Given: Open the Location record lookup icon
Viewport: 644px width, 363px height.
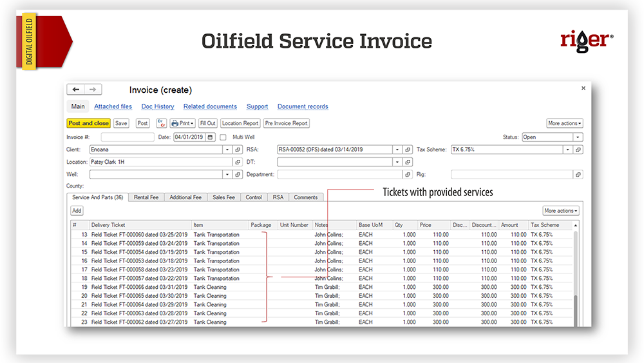Looking at the screenshot, I should (238, 162).
